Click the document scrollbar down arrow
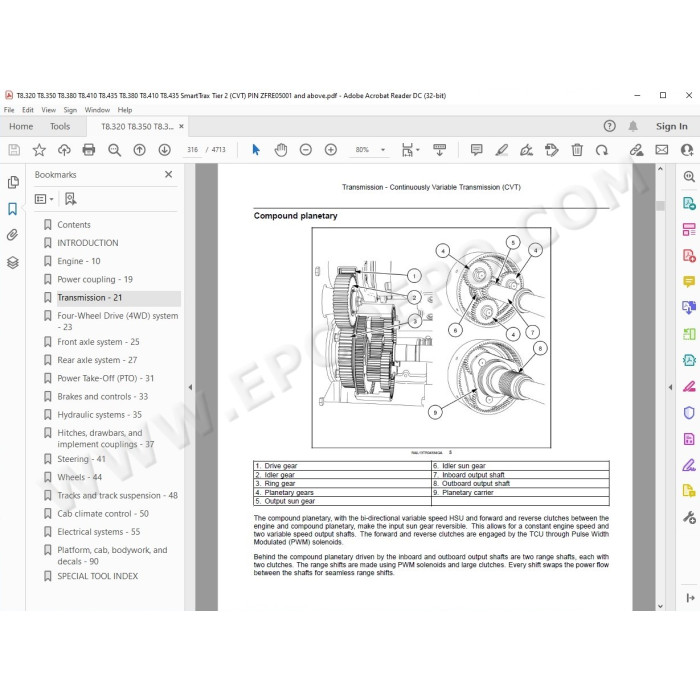 (660, 606)
